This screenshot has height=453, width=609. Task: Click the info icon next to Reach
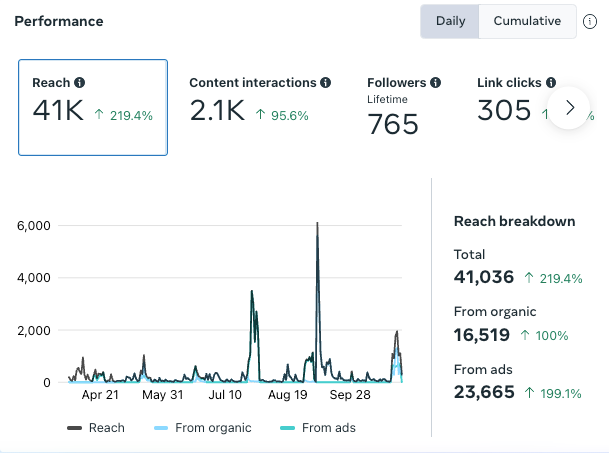click(79, 82)
